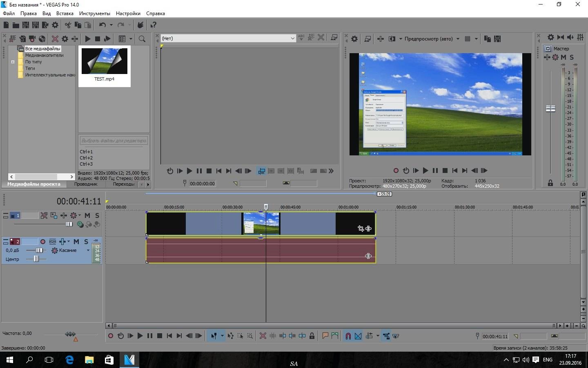Play timeline from bottom transport bar
The height and width of the screenshot is (368, 588).
[x=140, y=336]
